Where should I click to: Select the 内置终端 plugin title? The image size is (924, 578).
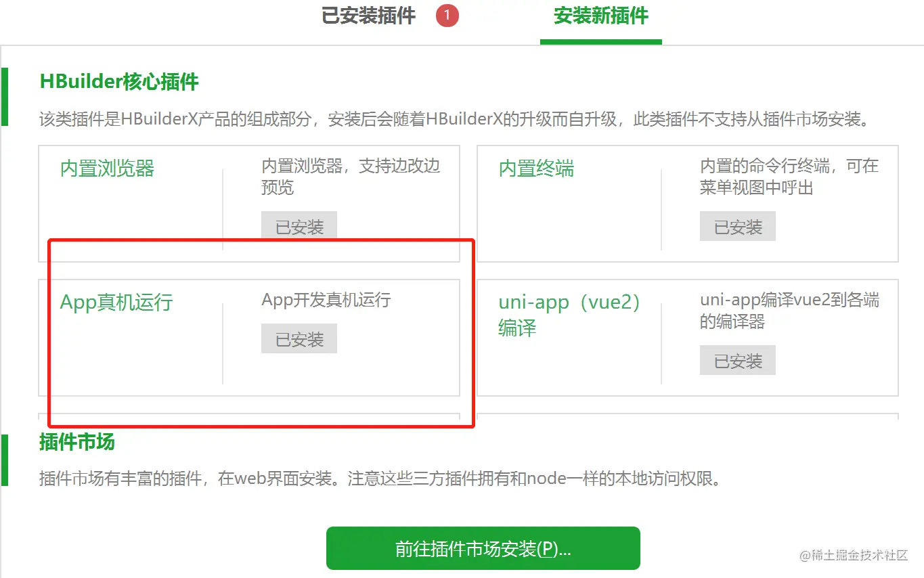point(536,168)
